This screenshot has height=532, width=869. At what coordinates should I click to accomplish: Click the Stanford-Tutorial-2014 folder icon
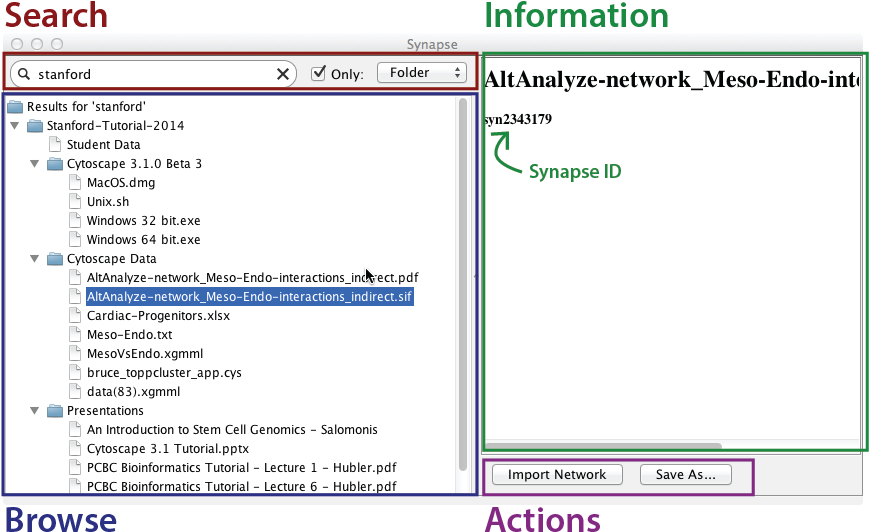point(35,126)
